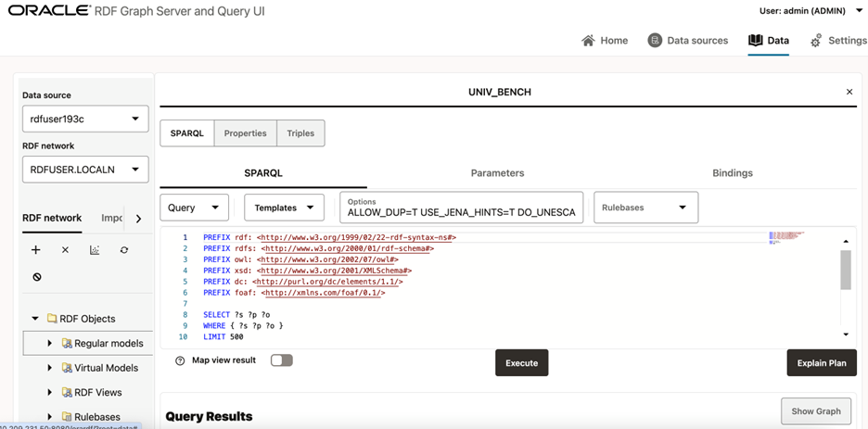Toggle the Map view result switch
Viewport: 868px width, 429px height.
281,360
